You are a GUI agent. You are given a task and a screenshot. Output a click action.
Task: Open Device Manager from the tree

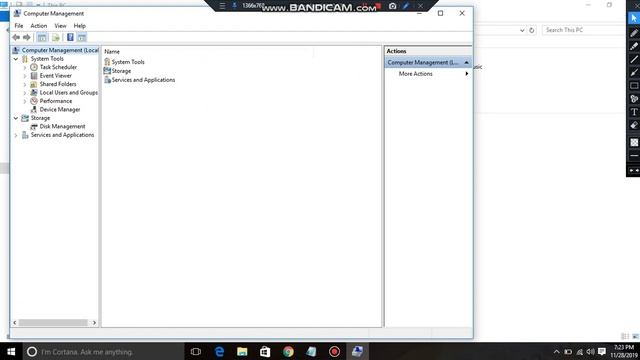pyautogui.click(x=60, y=109)
